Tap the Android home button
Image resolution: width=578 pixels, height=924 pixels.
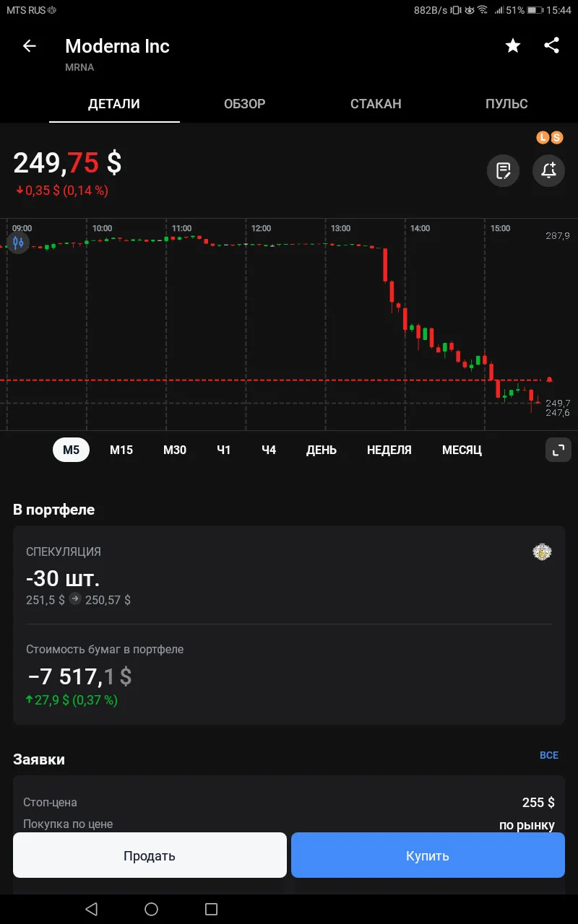click(151, 909)
